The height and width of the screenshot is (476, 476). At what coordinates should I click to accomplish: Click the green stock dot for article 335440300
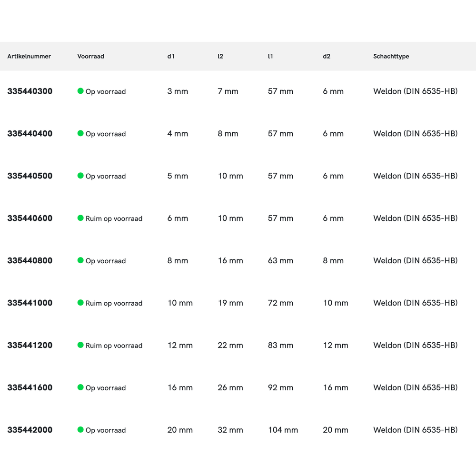[80, 91]
